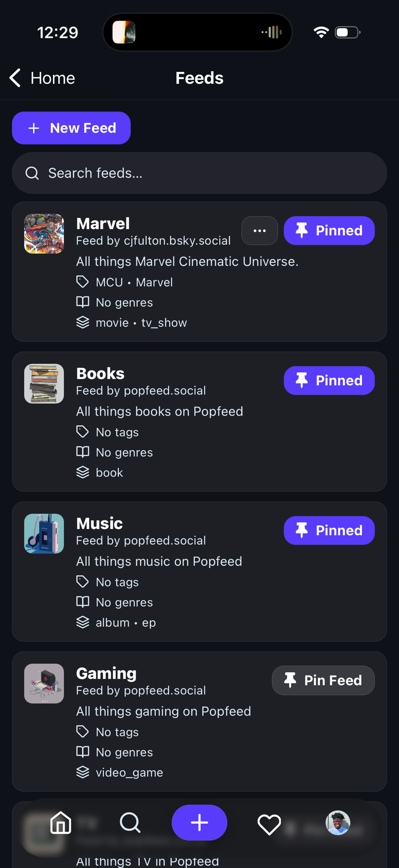Open search from bottom navigation bar
This screenshot has width=399, height=868.
(130, 822)
